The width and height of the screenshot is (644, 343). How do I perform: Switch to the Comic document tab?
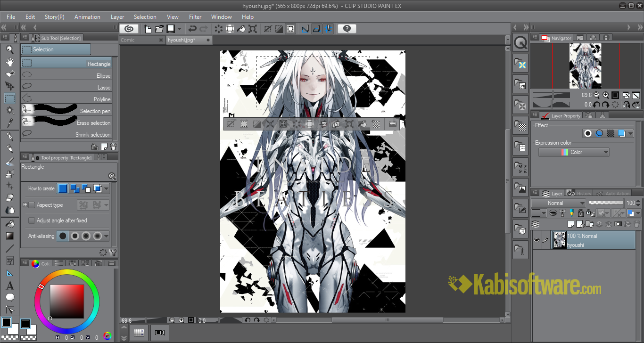click(141, 40)
